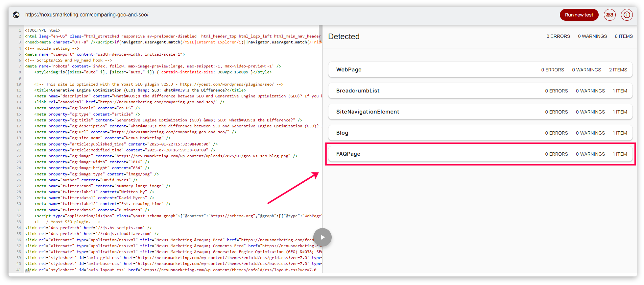This screenshot has height=285, width=644.
Task: Open the language selector icon
Action: tap(610, 15)
